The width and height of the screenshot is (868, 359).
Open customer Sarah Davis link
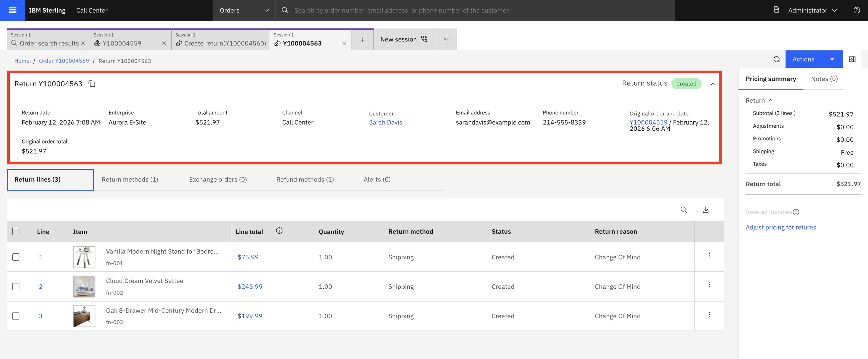click(386, 122)
